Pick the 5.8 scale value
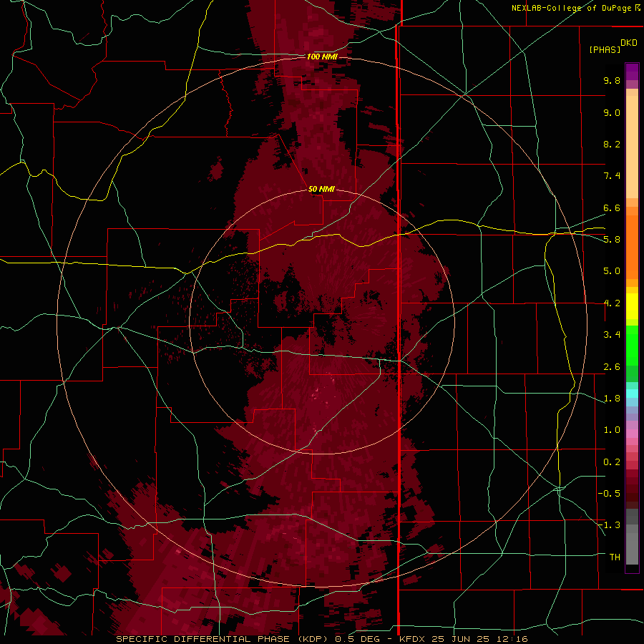644x644 pixels. coord(612,240)
